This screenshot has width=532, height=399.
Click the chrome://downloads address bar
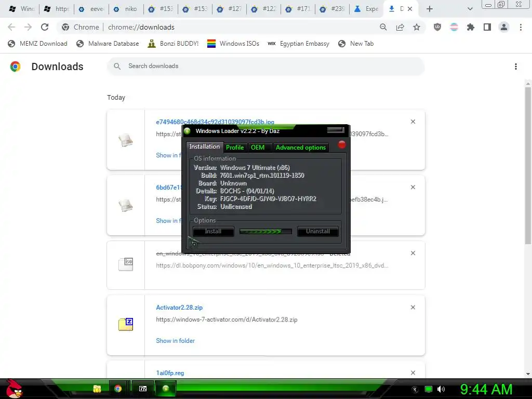coord(217,27)
